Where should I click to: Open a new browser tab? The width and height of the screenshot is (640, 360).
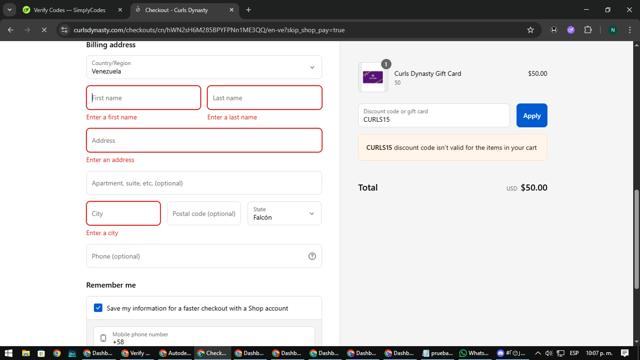click(248, 10)
